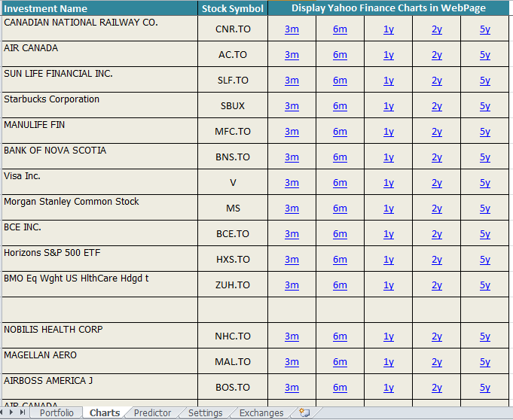
Task: Select the MANULIFE FIN cell
Action: pos(99,131)
